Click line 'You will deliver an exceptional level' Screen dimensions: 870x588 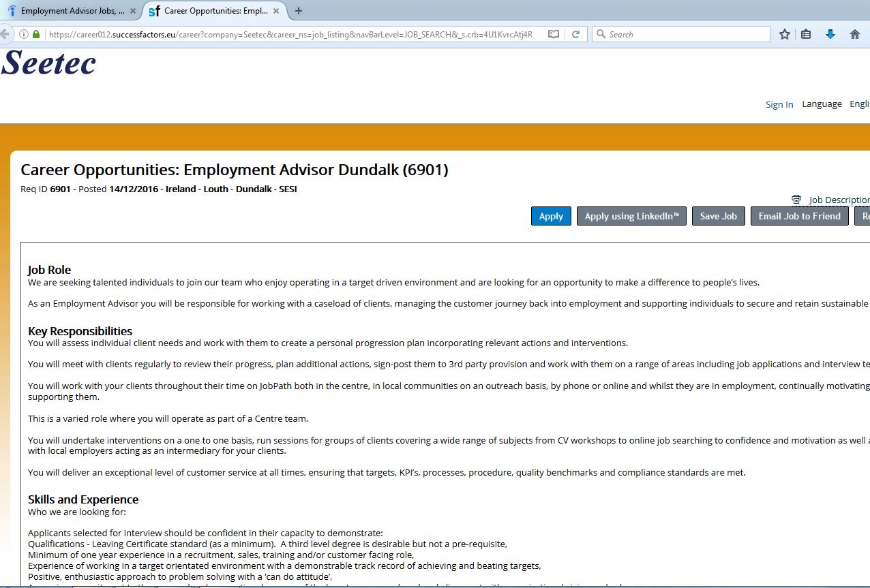click(387, 472)
